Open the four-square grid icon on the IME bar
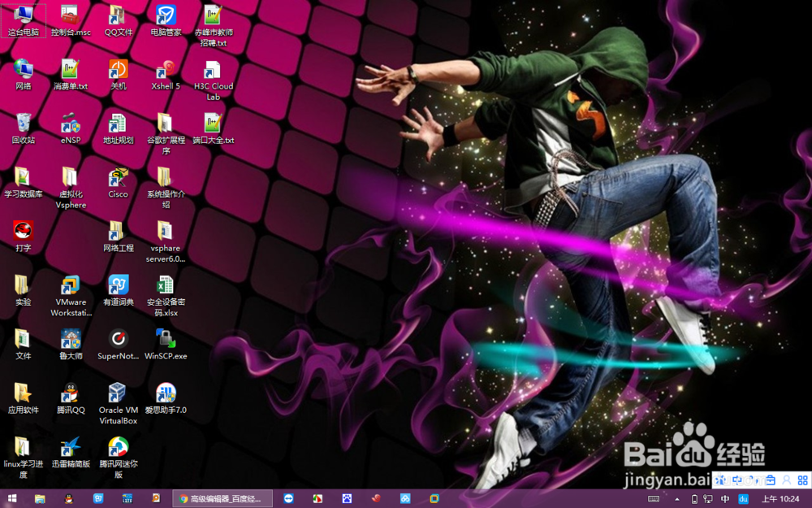 tap(803, 480)
